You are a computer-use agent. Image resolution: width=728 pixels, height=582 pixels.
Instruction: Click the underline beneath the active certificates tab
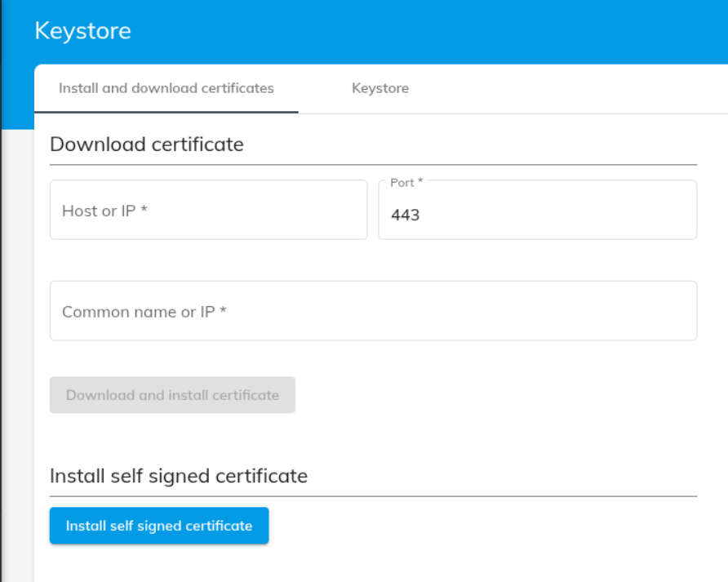tap(166, 112)
